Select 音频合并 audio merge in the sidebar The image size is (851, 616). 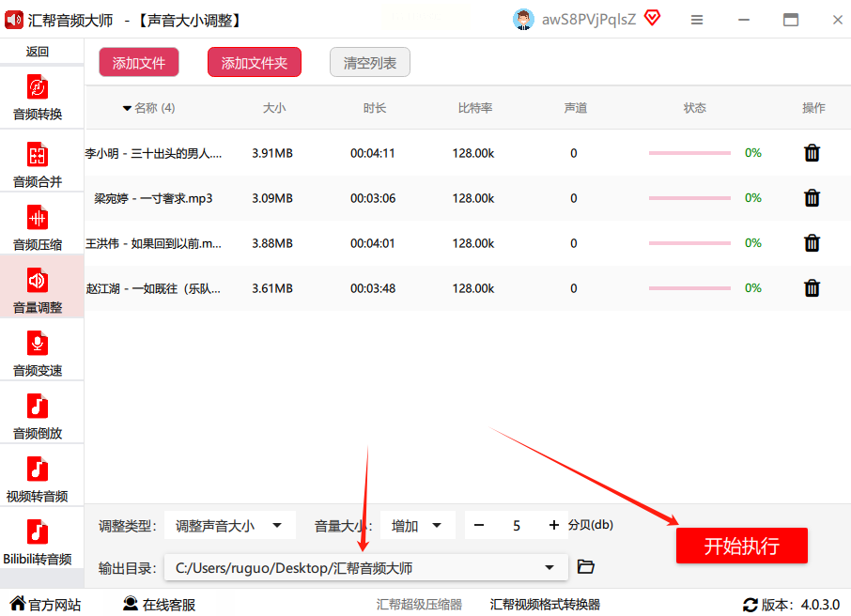38,164
